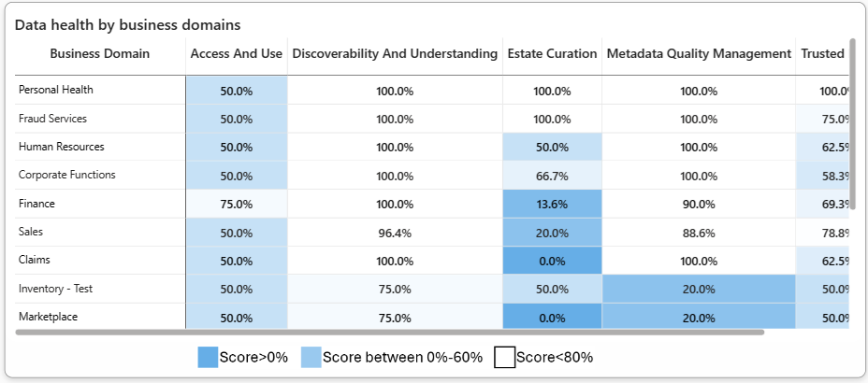Click the Estate Curation column header

552,54
